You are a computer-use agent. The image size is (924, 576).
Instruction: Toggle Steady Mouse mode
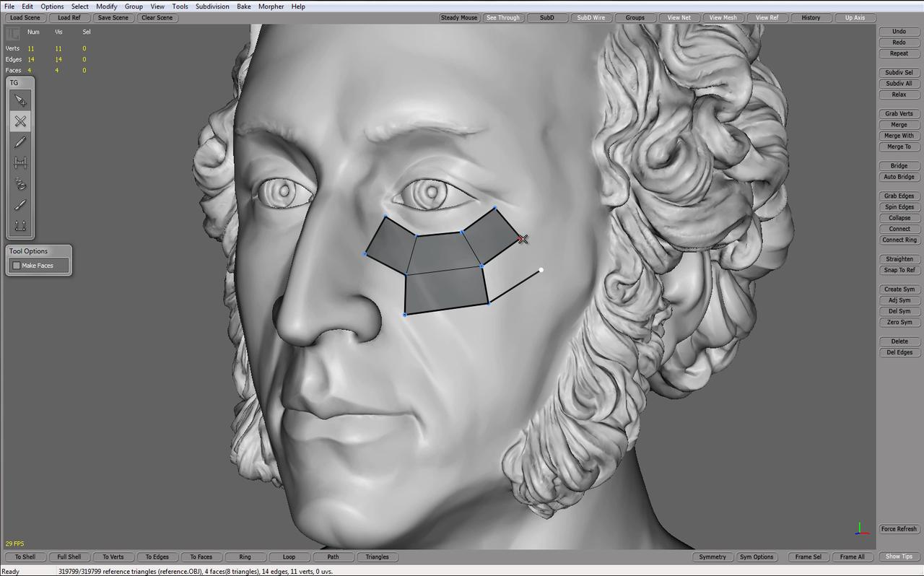click(x=459, y=17)
